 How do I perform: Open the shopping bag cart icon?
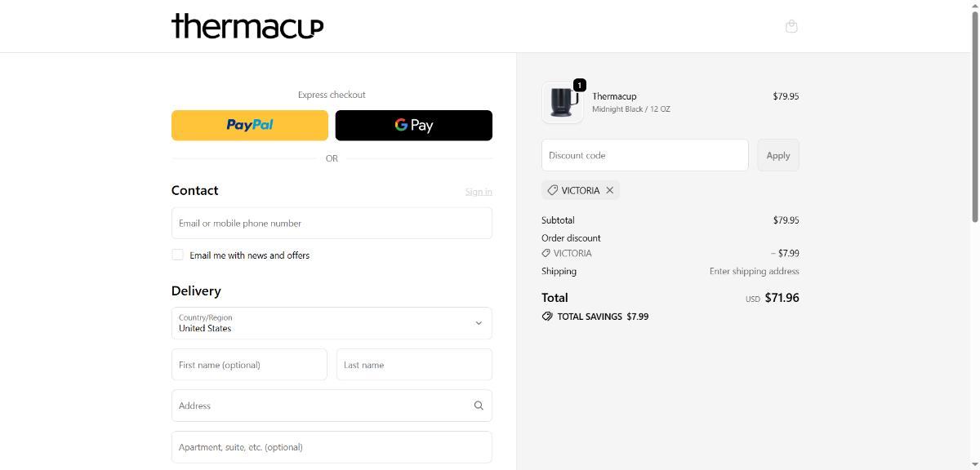(x=791, y=26)
